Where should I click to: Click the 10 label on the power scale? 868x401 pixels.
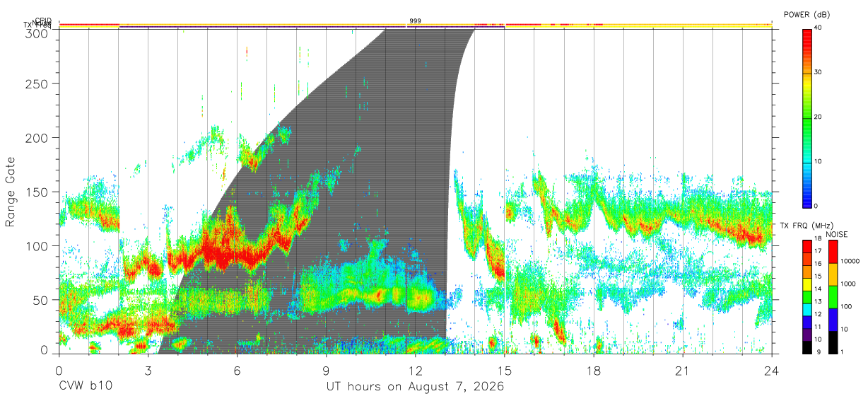819,161
